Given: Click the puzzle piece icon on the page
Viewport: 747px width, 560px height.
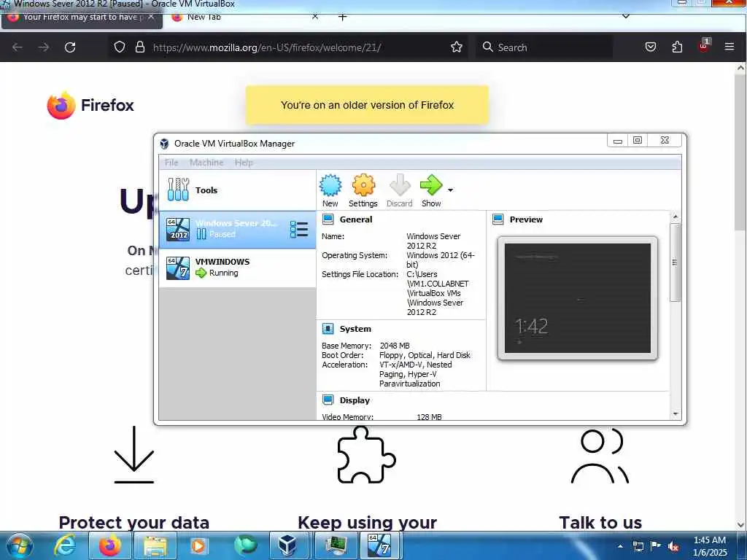Looking at the screenshot, I should 366,455.
